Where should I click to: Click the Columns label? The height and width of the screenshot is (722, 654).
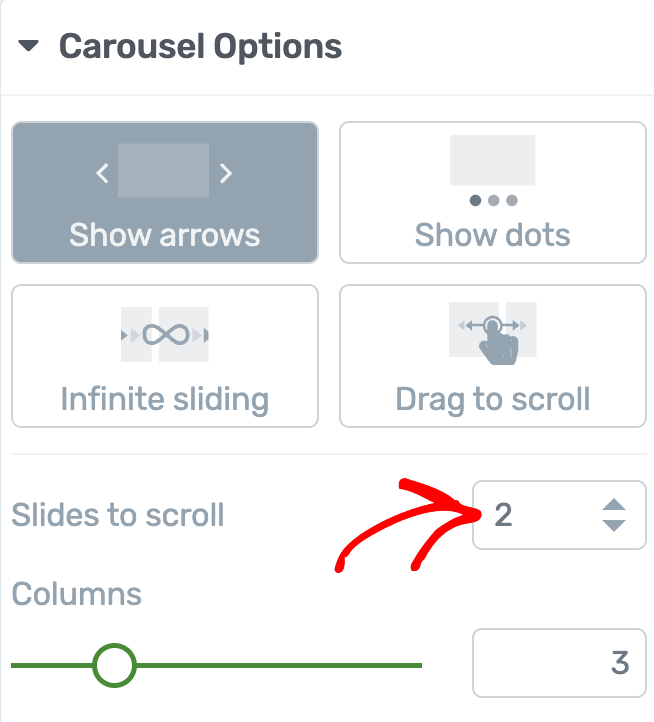point(76,594)
